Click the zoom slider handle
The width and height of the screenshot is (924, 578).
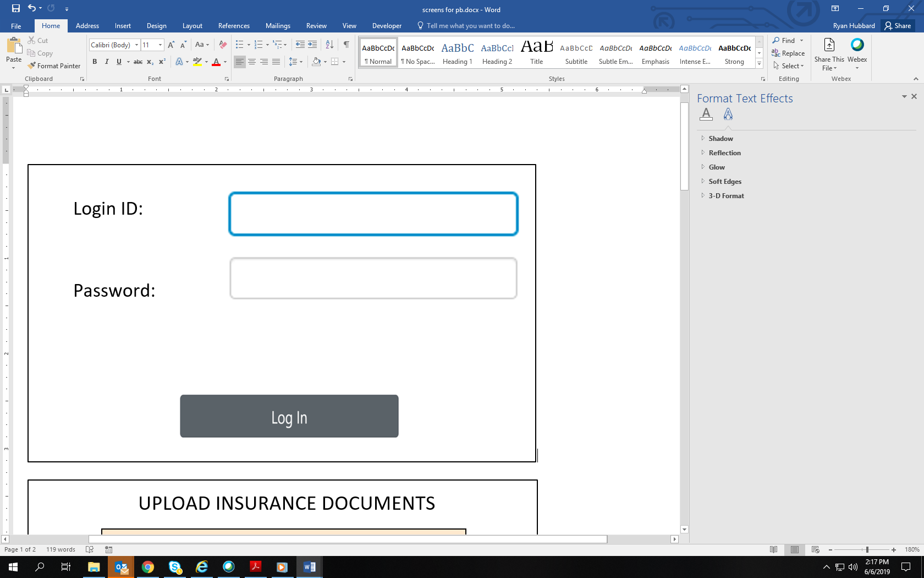(867, 550)
